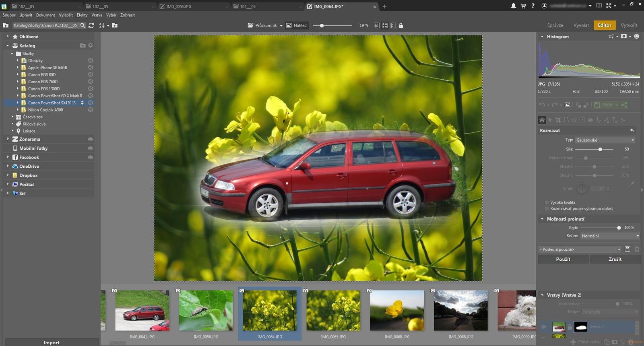The image size is (644, 346).
Task: Click the redo arrow icon
Action: [555, 105]
